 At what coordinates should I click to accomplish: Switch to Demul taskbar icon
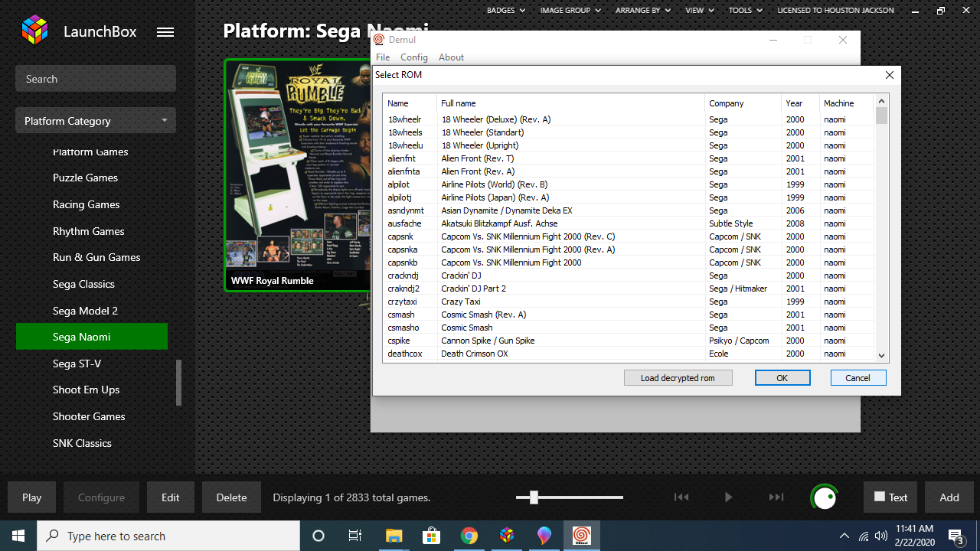point(582,536)
